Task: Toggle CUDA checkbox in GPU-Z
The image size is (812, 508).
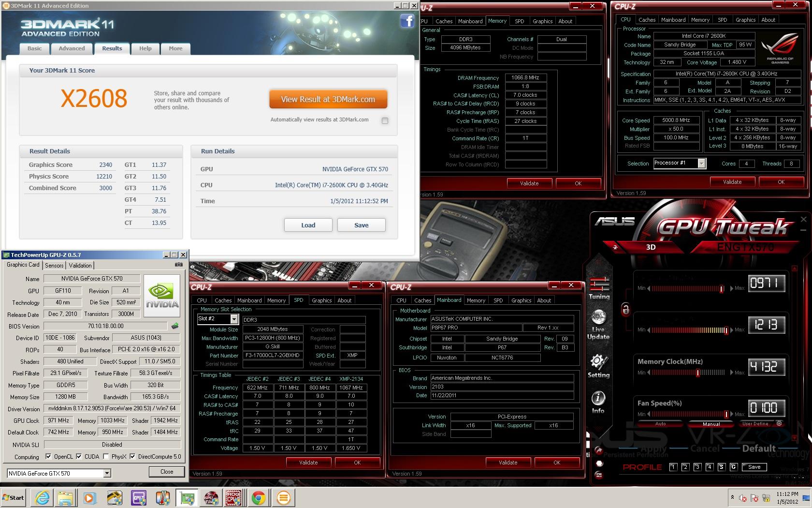Action: click(79, 456)
